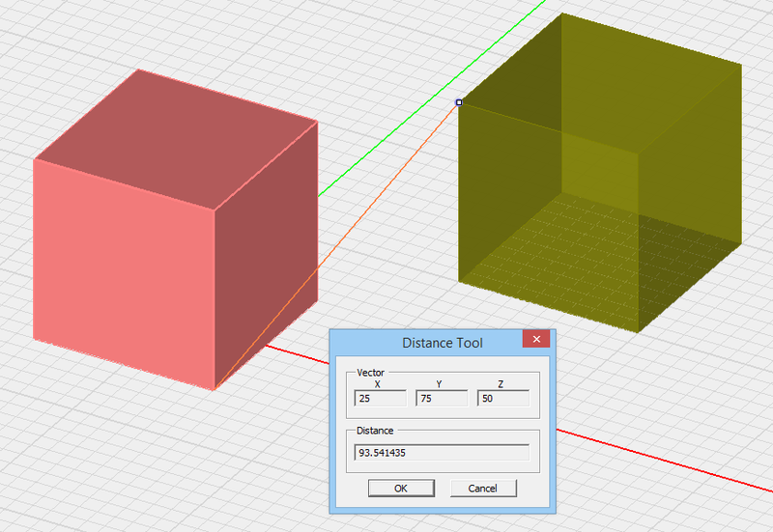Select the green axis line
773x532 pixels.
point(386,143)
